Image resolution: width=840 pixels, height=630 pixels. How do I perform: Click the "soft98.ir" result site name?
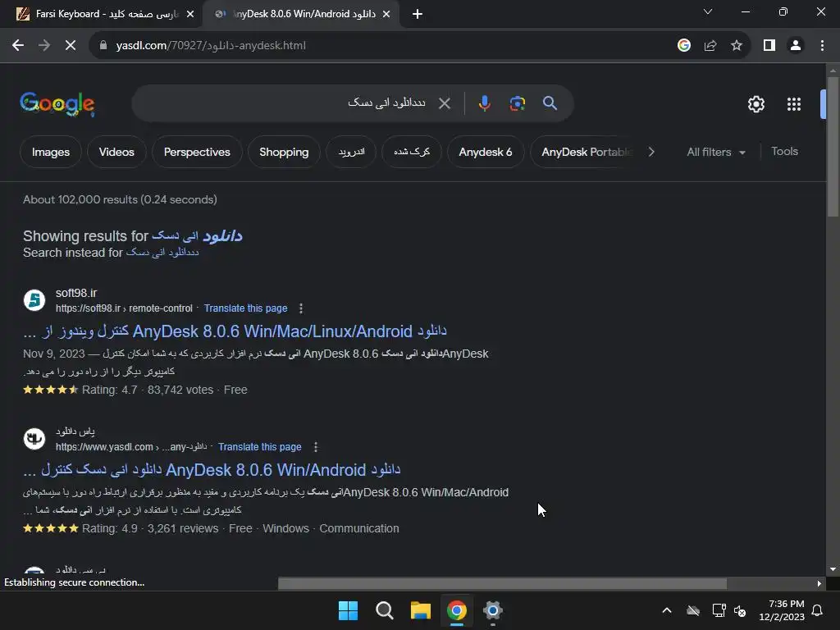[76, 293]
